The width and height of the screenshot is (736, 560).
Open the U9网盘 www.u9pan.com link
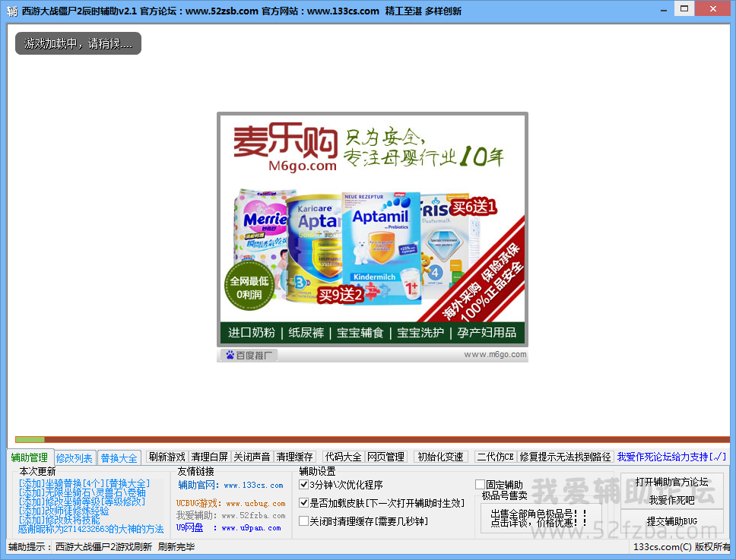click(229, 527)
